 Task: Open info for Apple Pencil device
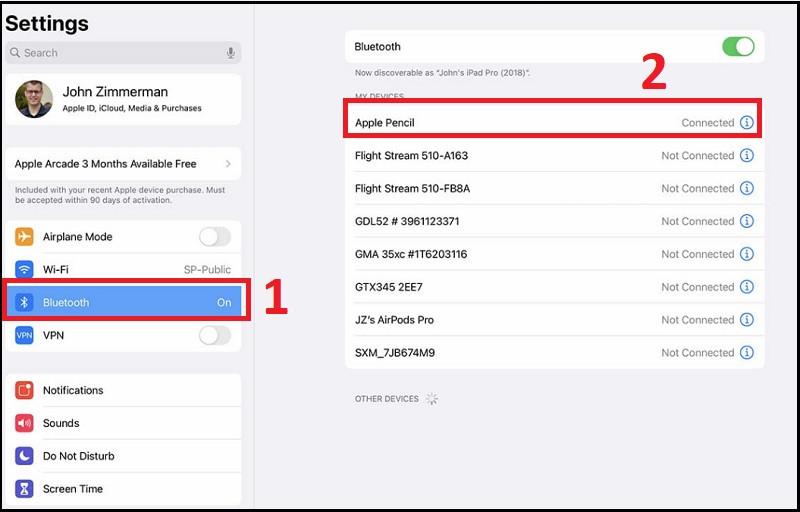tap(746, 123)
